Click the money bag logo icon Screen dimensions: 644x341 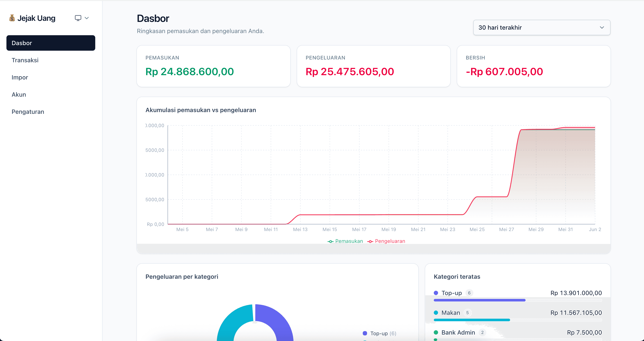tap(12, 18)
